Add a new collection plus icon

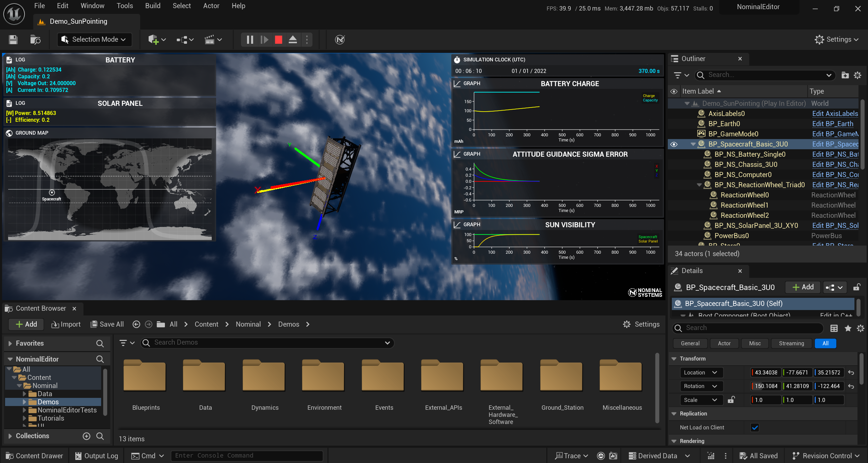coord(87,436)
